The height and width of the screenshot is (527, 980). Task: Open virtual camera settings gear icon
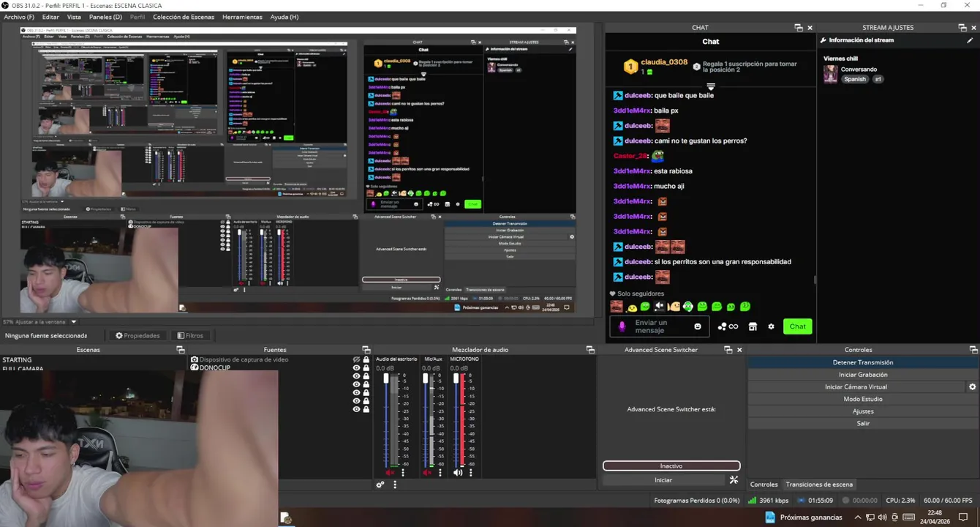[973, 386]
